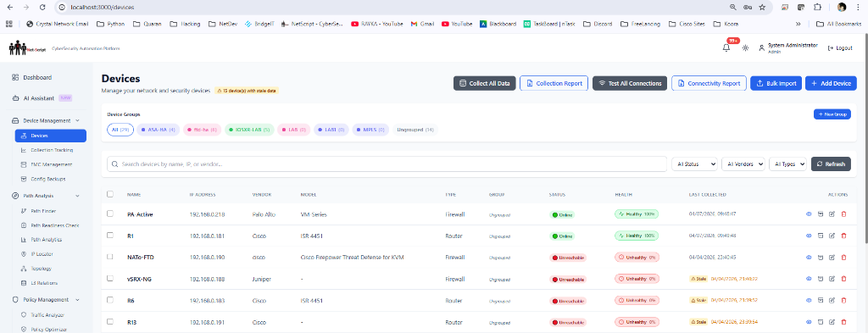Screen dimensions: 868x333
Task: View details of R6 device
Action: (808, 300)
